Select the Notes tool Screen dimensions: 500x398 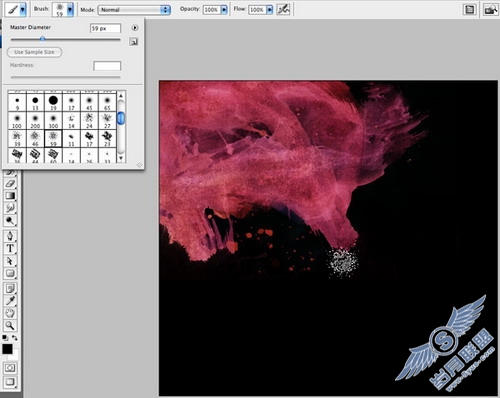coord(10,288)
